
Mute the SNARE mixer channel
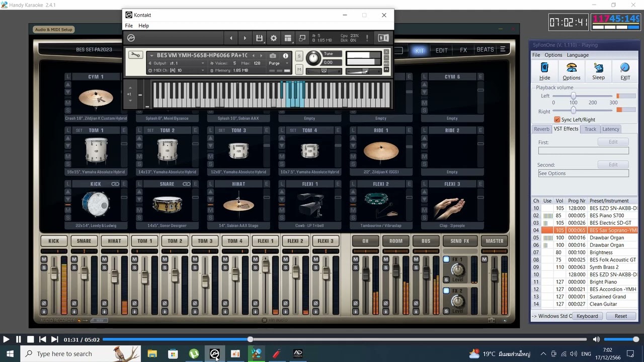(74, 259)
